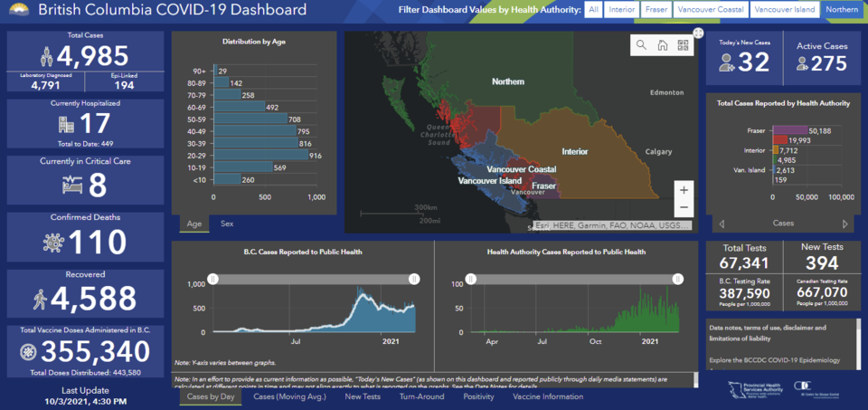Click the critical care bed icon
Image resolution: width=868 pixels, height=410 pixels.
(71, 185)
